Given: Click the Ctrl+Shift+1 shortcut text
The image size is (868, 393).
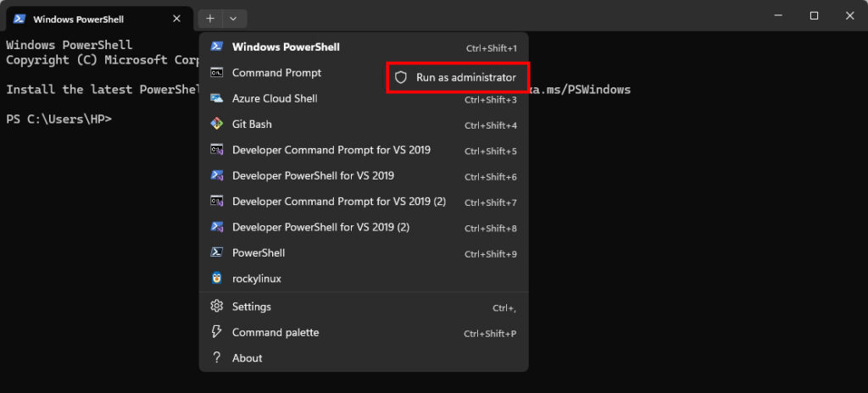Looking at the screenshot, I should [492, 48].
